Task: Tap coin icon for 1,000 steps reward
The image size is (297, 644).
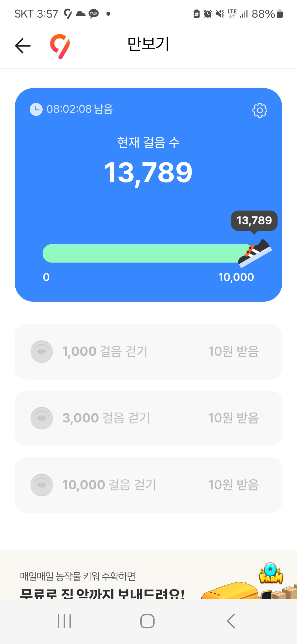Action: (x=42, y=351)
